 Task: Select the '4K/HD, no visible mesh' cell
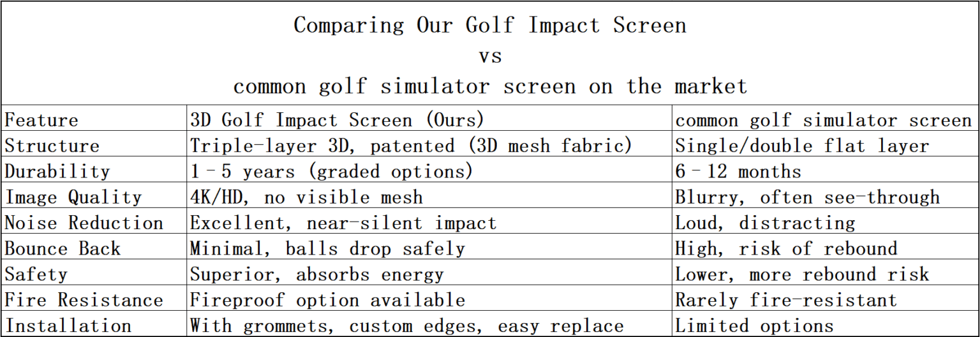[x=307, y=197]
